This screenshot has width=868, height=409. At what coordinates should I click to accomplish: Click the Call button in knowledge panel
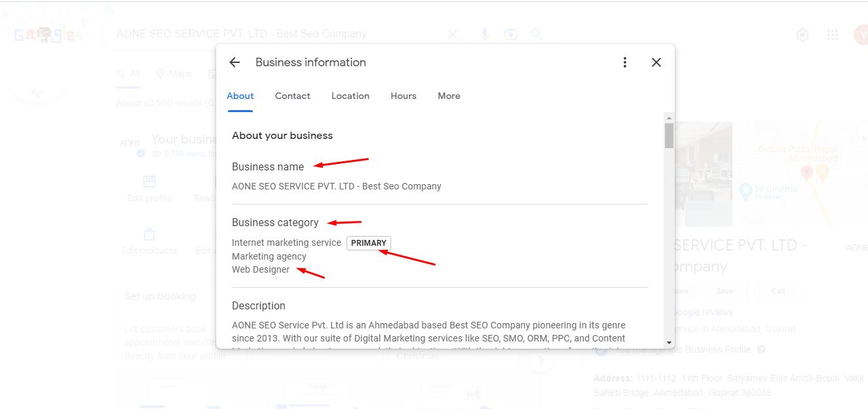(778, 291)
